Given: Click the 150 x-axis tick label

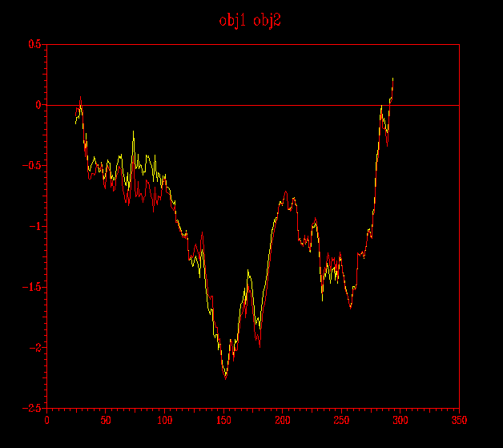Looking at the screenshot, I should tap(223, 419).
